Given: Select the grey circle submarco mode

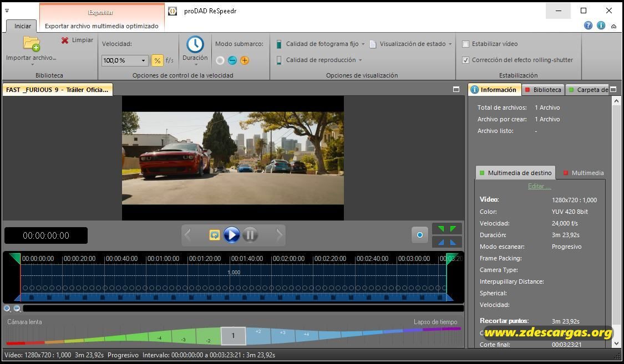Looking at the screenshot, I should click(x=220, y=60).
